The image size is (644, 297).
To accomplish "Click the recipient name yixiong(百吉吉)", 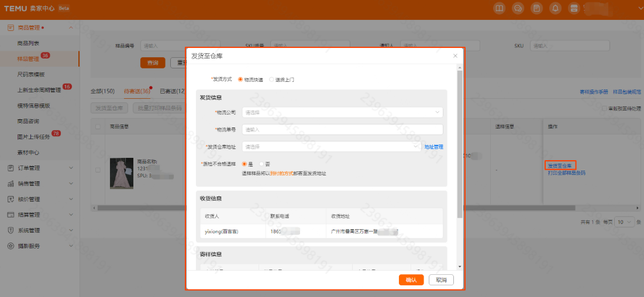I will [222, 232].
